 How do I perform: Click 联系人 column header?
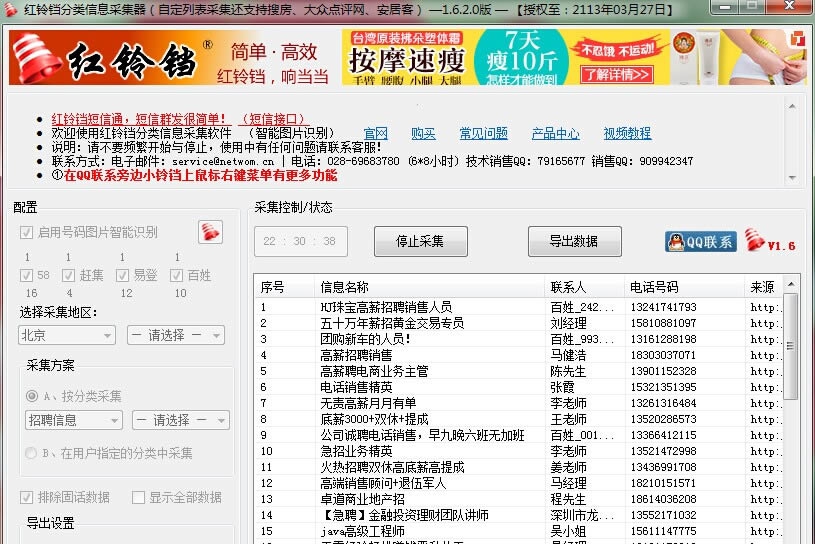(584, 287)
